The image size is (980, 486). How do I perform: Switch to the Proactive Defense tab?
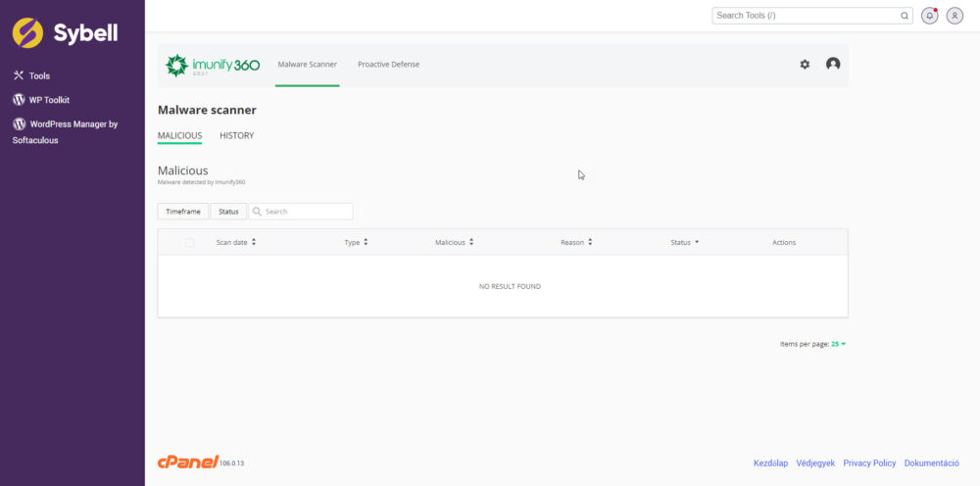coord(388,65)
